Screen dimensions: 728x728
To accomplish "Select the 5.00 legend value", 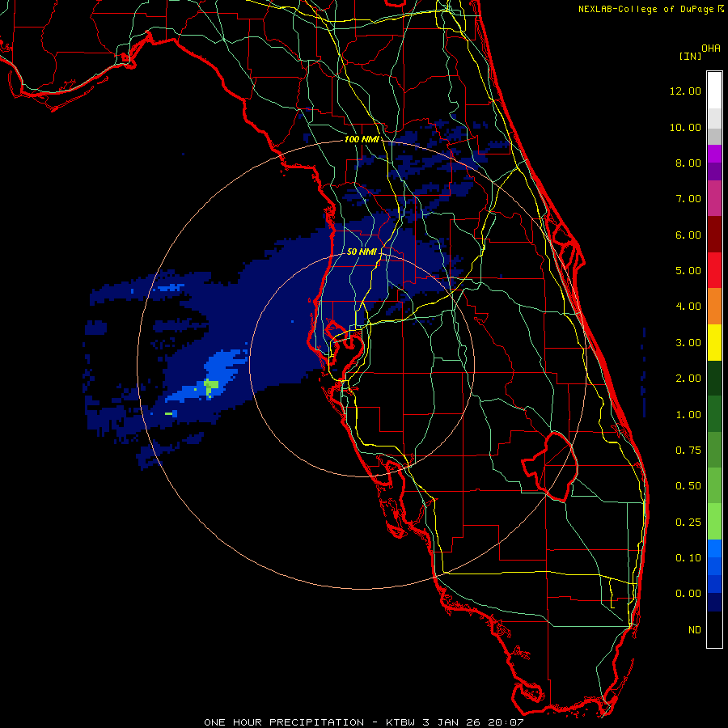I will click(688, 271).
